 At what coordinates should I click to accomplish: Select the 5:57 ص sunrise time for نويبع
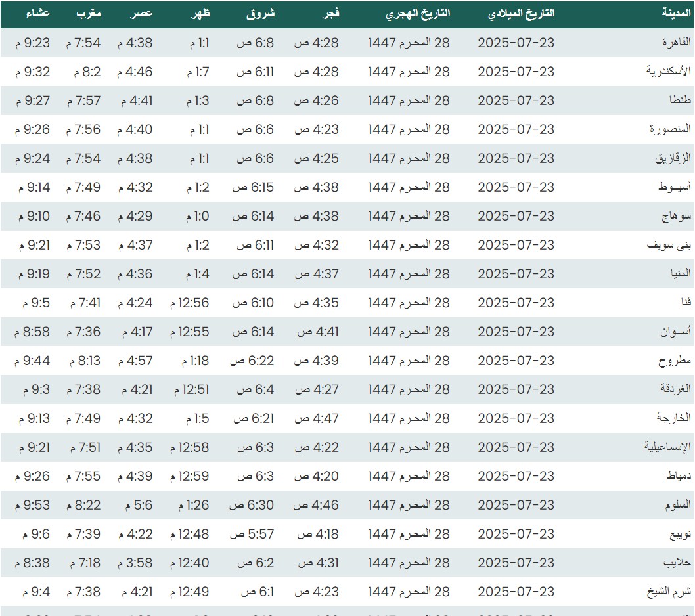[x=252, y=534]
